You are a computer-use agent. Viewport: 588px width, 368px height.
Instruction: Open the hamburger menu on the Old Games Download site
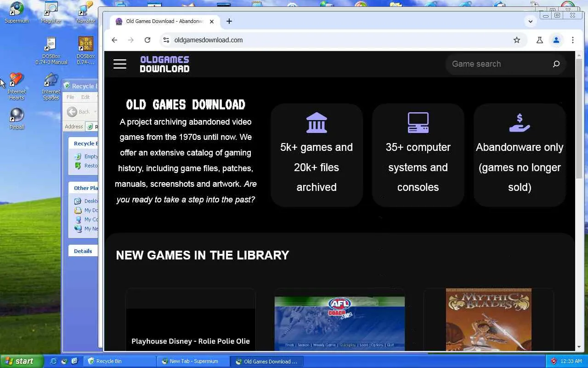pyautogui.click(x=120, y=64)
